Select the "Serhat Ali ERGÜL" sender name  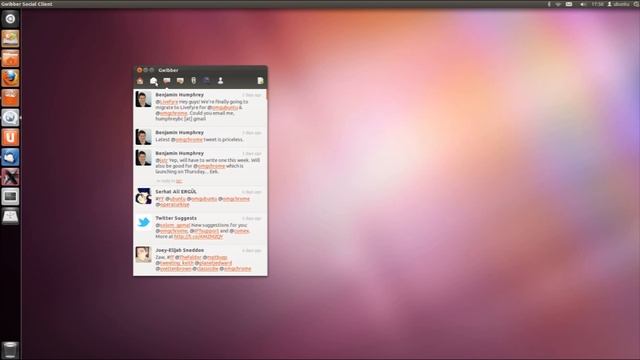[x=176, y=191]
